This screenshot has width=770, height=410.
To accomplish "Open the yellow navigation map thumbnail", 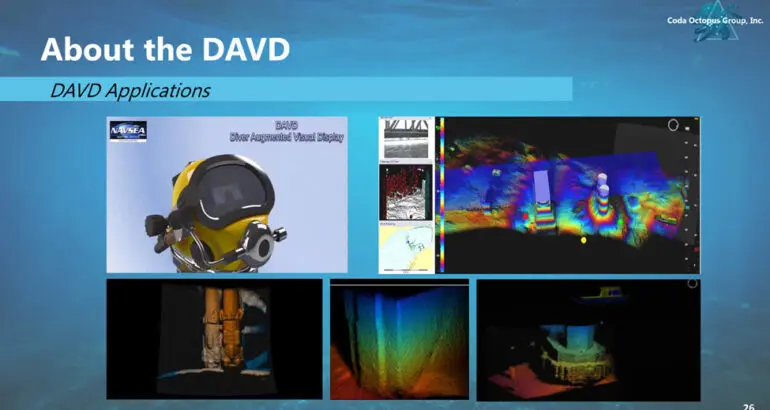I will coord(405,247).
